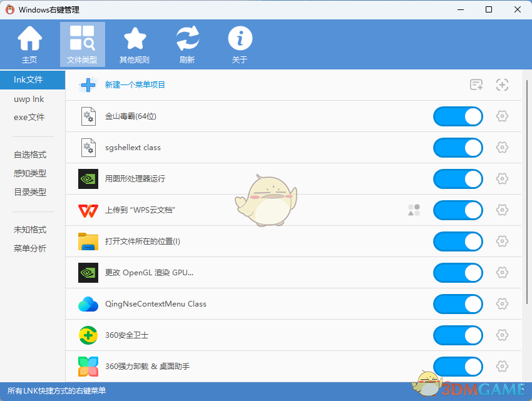Expand options for QingNseContextMenu Class

point(502,304)
